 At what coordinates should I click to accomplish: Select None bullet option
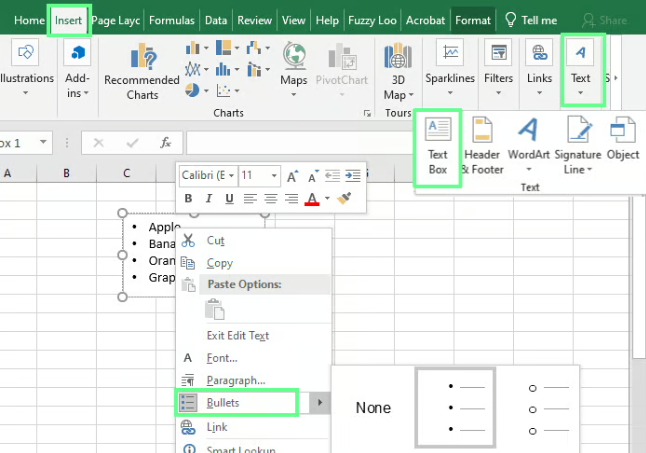(373, 408)
